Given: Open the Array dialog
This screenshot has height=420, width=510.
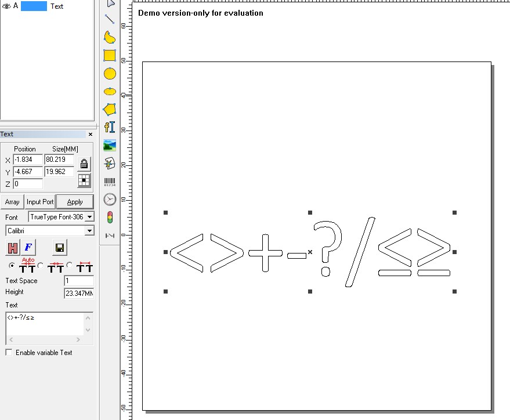Looking at the screenshot, I should pyautogui.click(x=12, y=202).
